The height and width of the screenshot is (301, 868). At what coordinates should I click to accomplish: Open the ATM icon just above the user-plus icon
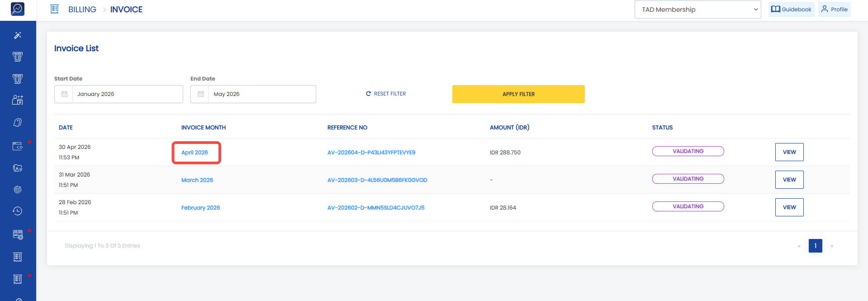point(18,79)
